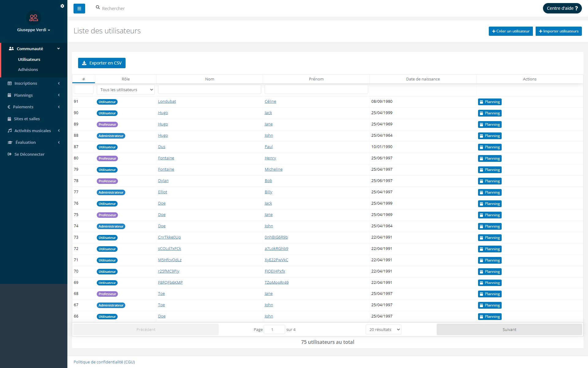The height and width of the screenshot is (368, 588).
Task: Click inside the page number field
Action: (274, 329)
